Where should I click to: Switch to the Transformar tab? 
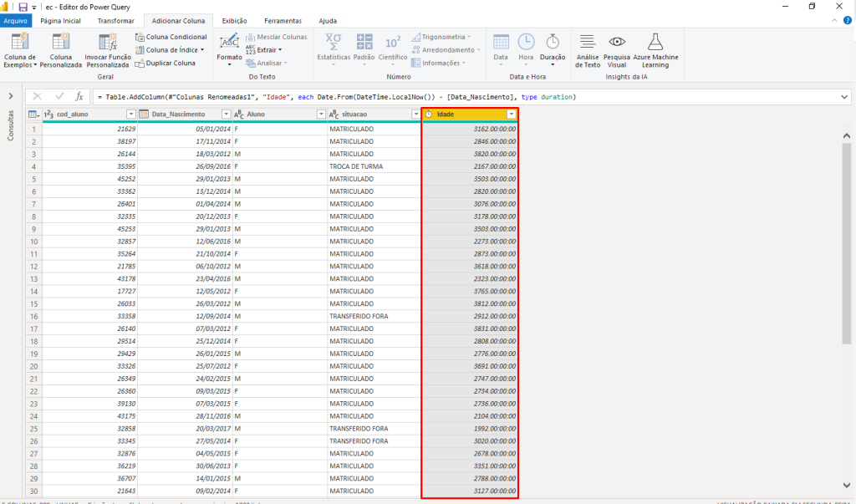click(x=115, y=20)
